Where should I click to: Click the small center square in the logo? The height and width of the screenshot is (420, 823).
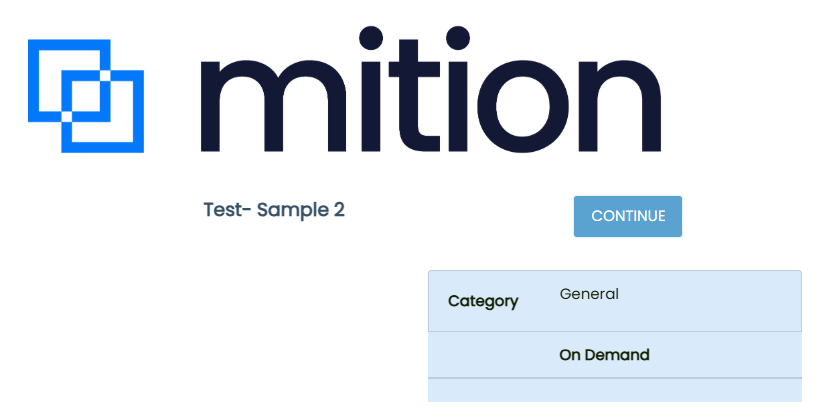86,96
